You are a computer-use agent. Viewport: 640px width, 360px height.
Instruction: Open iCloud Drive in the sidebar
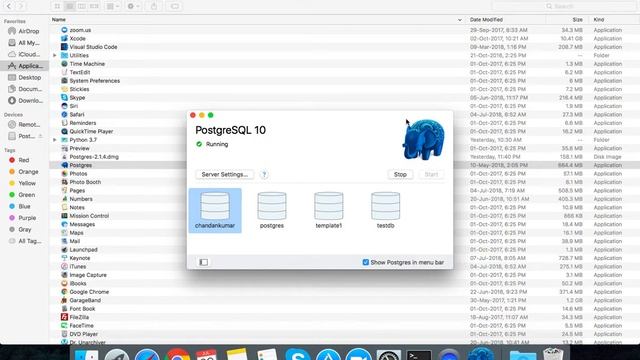point(24,54)
